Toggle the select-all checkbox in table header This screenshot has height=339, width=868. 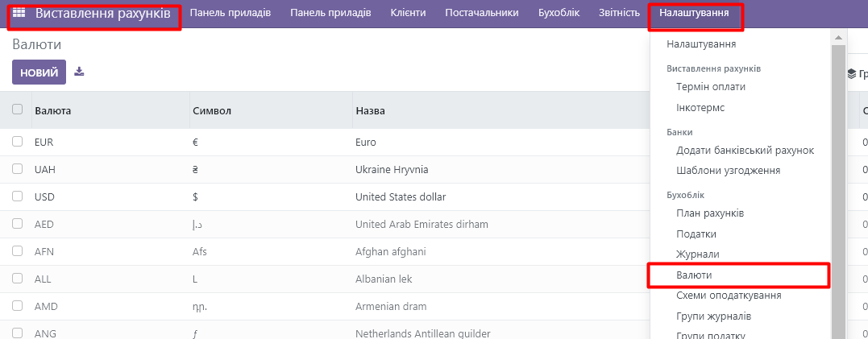point(17,110)
